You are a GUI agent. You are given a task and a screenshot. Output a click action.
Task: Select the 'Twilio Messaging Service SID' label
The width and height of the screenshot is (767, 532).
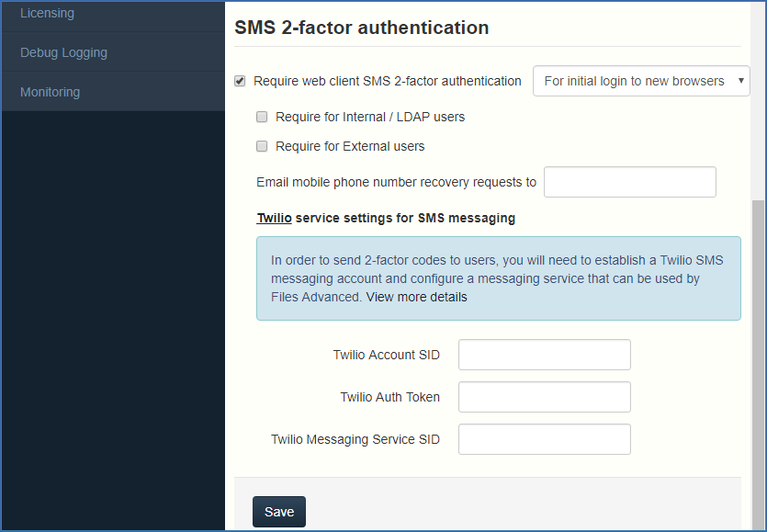click(x=355, y=439)
